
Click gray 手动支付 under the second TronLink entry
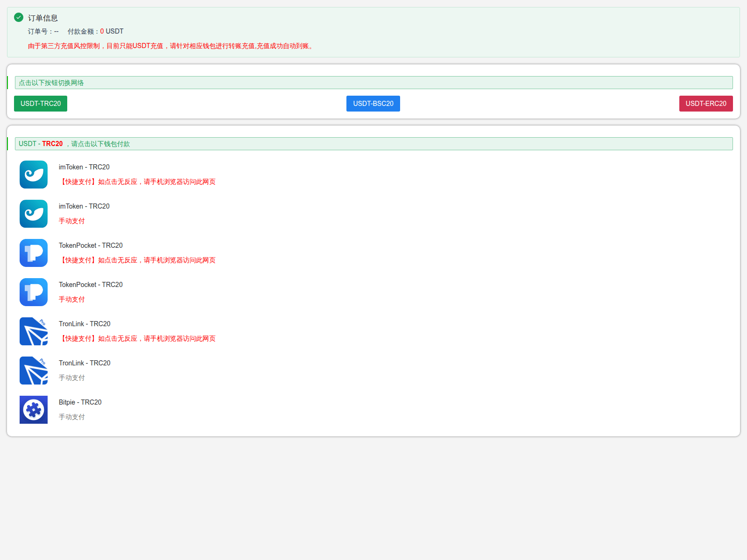(x=72, y=378)
